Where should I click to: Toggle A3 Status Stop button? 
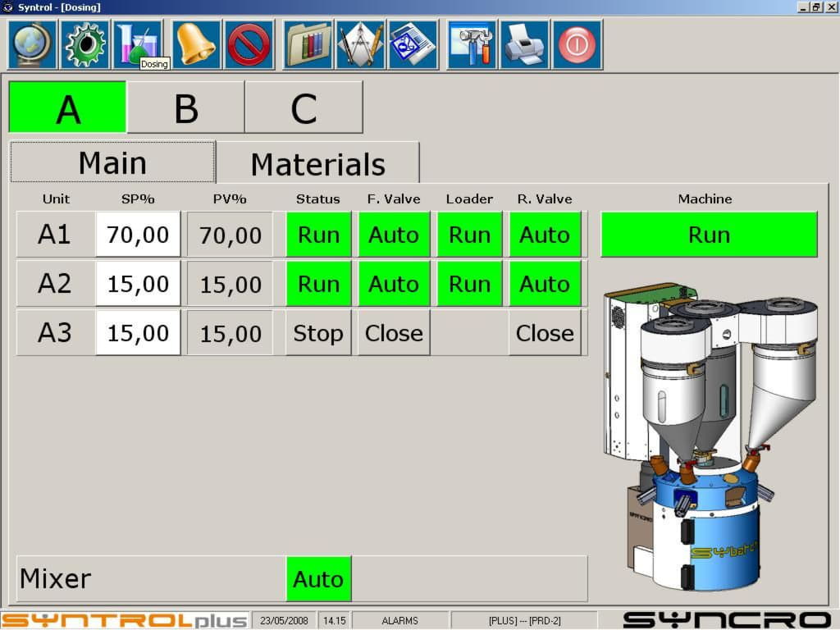[318, 333]
